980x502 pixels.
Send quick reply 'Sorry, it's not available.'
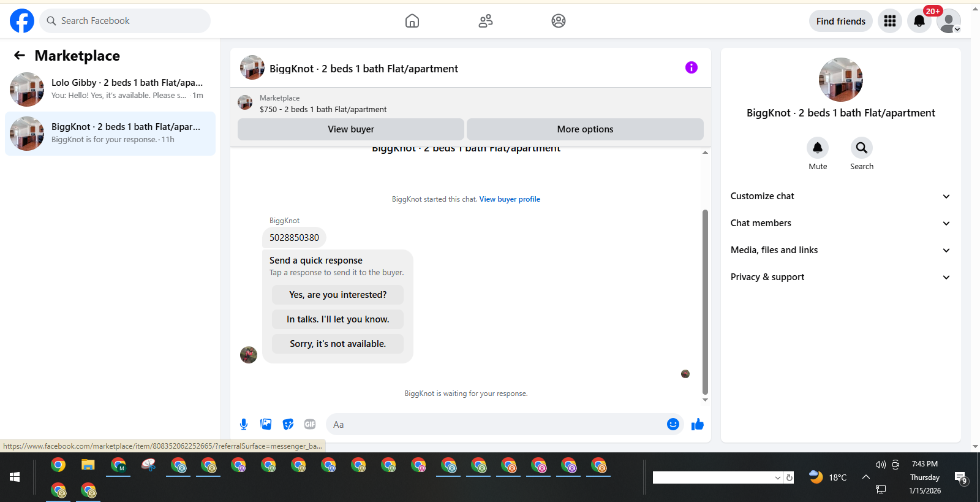pos(338,344)
